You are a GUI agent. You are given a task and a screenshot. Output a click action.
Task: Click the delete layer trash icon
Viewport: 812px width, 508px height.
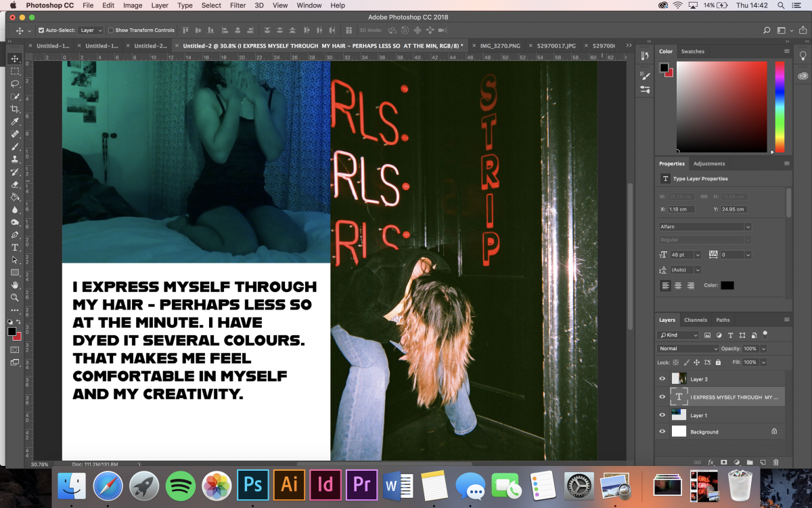[x=775, y=462]
